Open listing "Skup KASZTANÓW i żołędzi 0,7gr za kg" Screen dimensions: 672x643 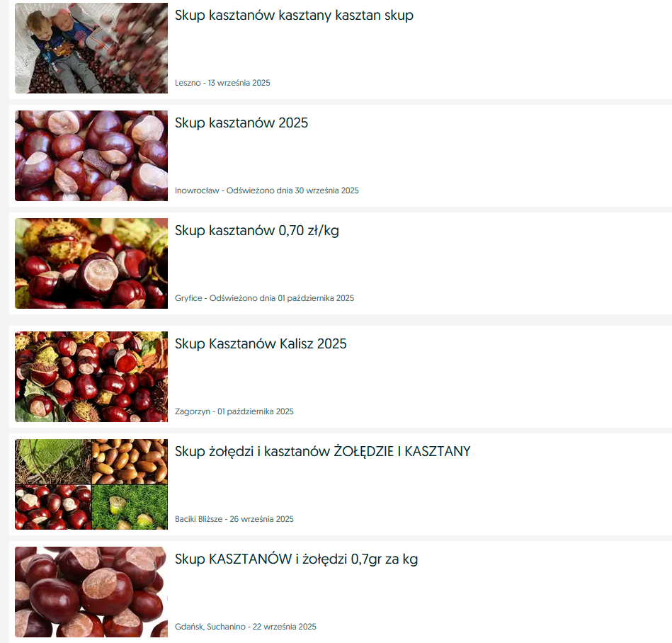(296, 559)
